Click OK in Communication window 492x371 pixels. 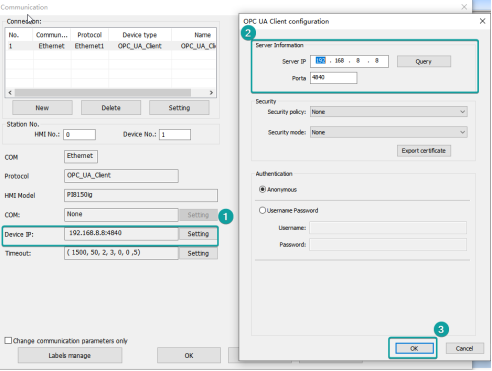189,355
